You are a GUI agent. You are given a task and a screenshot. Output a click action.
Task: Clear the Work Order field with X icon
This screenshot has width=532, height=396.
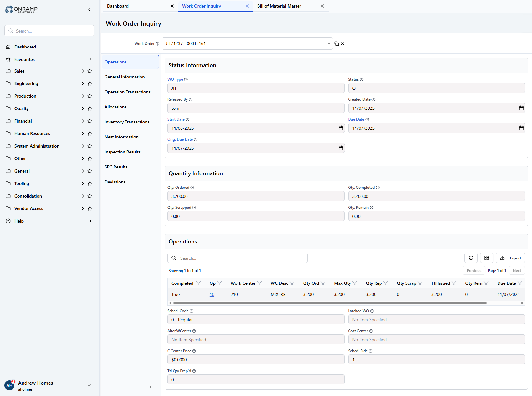(x=343, y=44)
